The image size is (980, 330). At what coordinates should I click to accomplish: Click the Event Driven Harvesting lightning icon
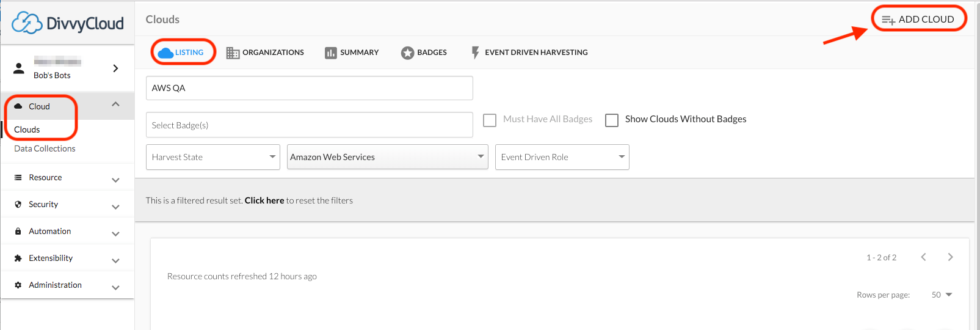point(475,53)
